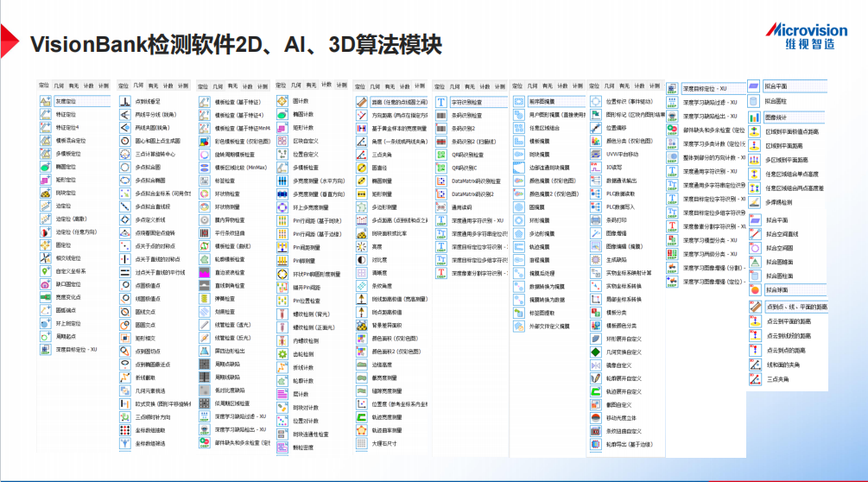The width and height of the screenshot is (868, 482).
Task: Select the 点云到平面的距离 entry
Action: pyautogui.click(x=788, y=321)
